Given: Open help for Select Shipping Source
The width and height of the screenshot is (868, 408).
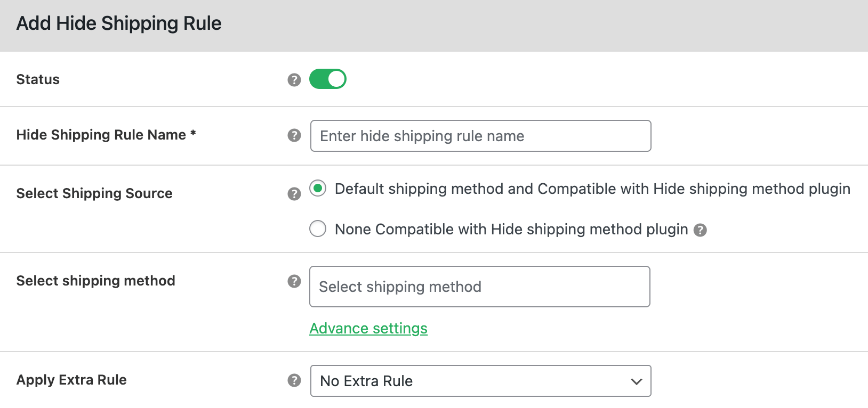Looking at the screenshot, I should click(294, 194).
